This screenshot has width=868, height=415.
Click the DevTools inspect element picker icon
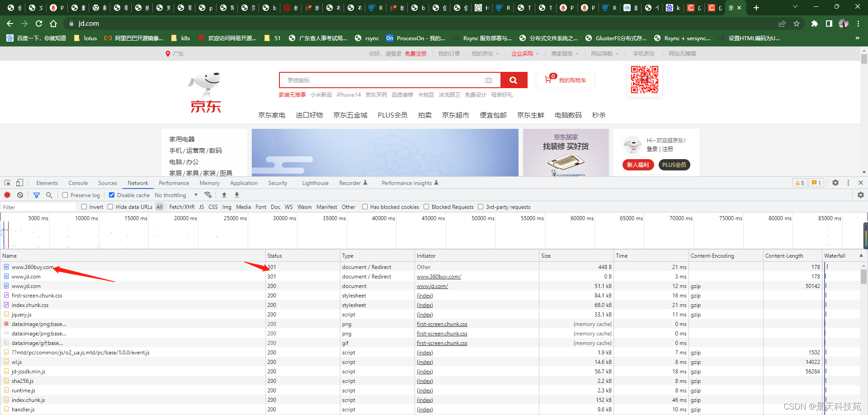point(8,183)
